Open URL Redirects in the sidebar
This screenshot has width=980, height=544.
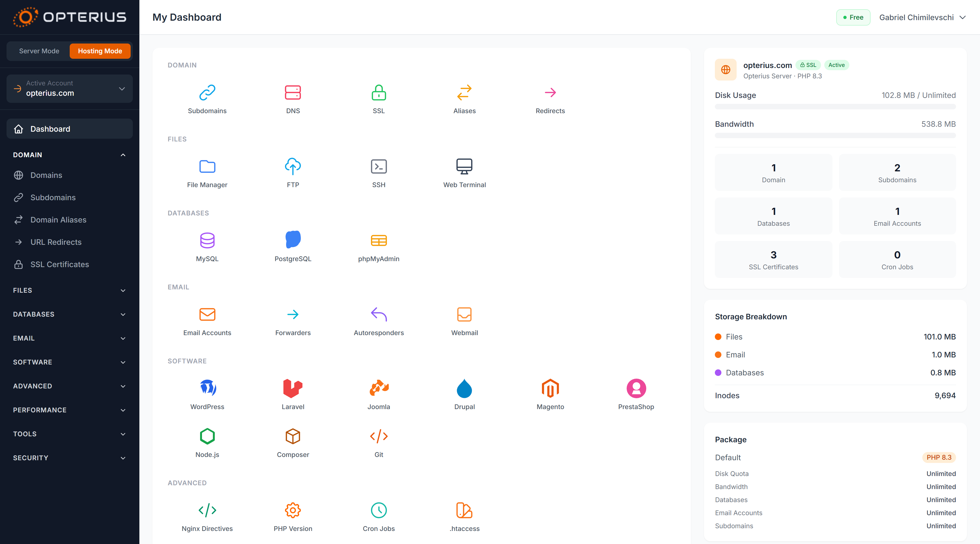tap(70, 242)
